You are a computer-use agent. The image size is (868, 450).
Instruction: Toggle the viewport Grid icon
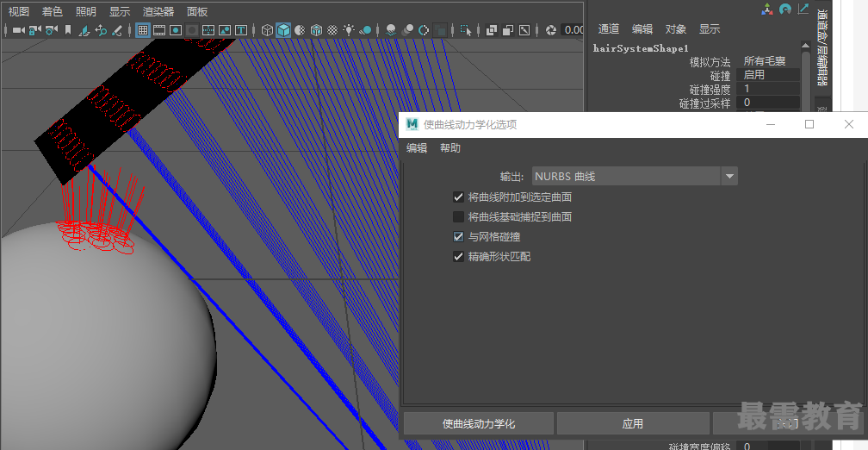143,30
